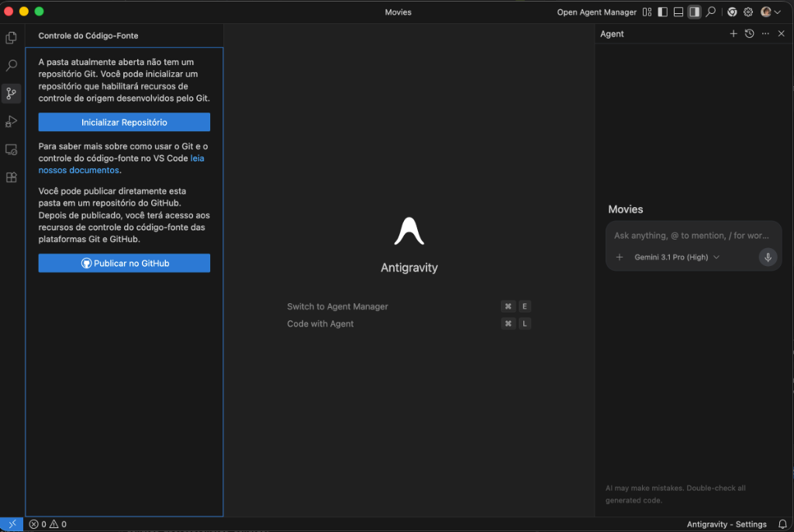
Task: Toggle the secondary Agent sidebar
Action: click(x=694, y=12)
